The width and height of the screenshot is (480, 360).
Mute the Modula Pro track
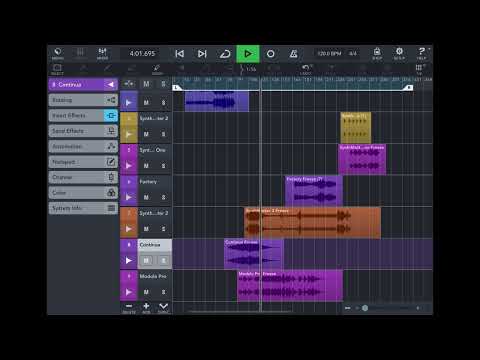(146, 292)
